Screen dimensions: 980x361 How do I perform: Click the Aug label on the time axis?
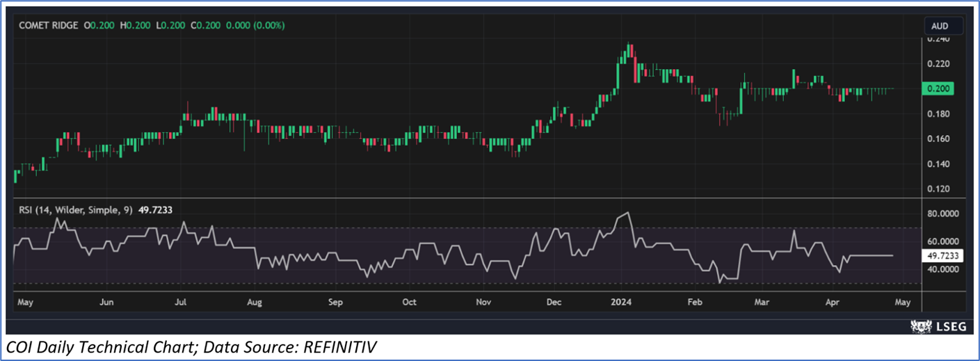tap(255, 303)
